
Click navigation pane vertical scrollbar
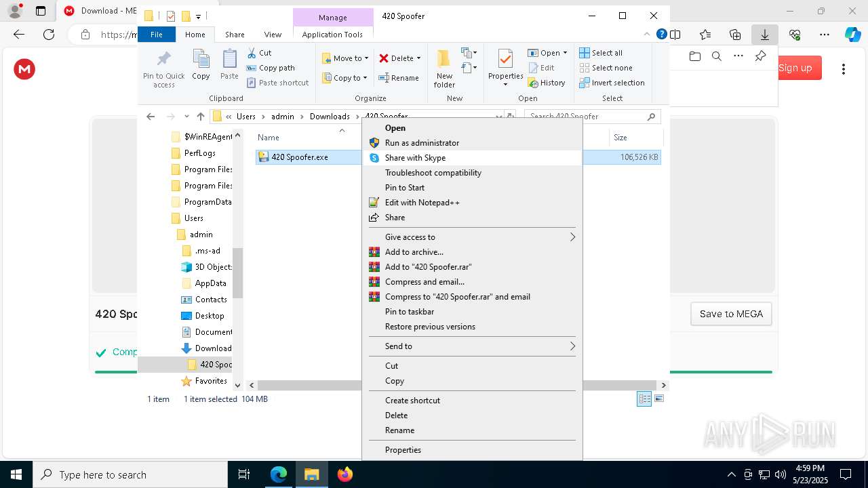pyautogui.click(x=238, y=272)
